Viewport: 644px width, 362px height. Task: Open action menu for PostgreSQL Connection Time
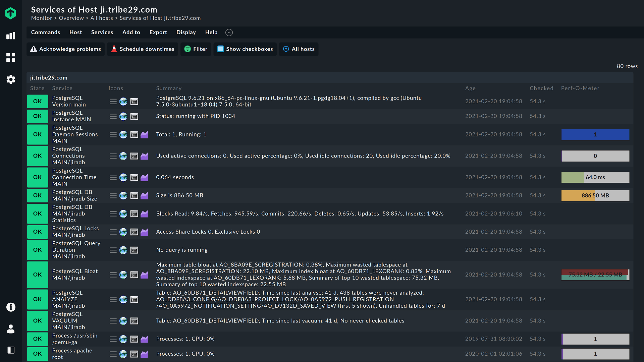113,177
